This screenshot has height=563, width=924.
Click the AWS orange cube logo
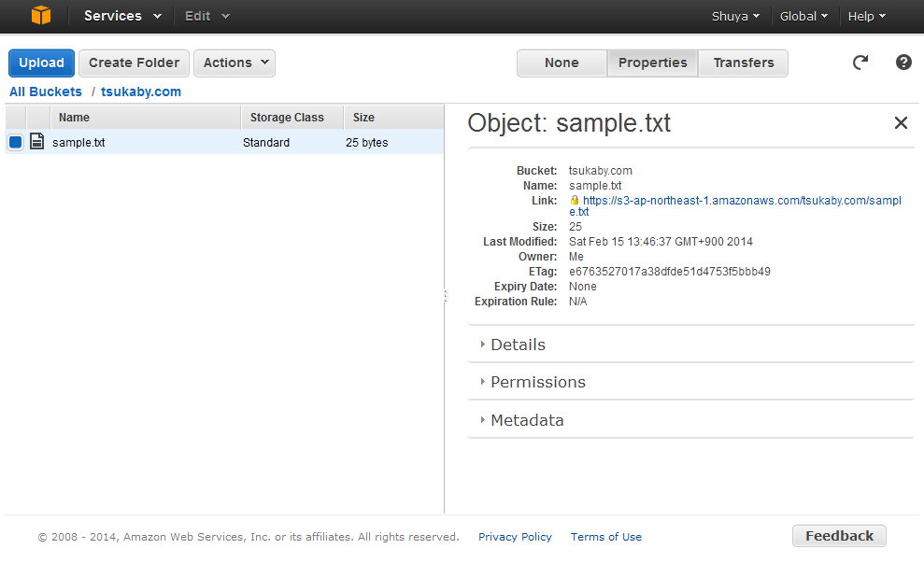[41, 16]
